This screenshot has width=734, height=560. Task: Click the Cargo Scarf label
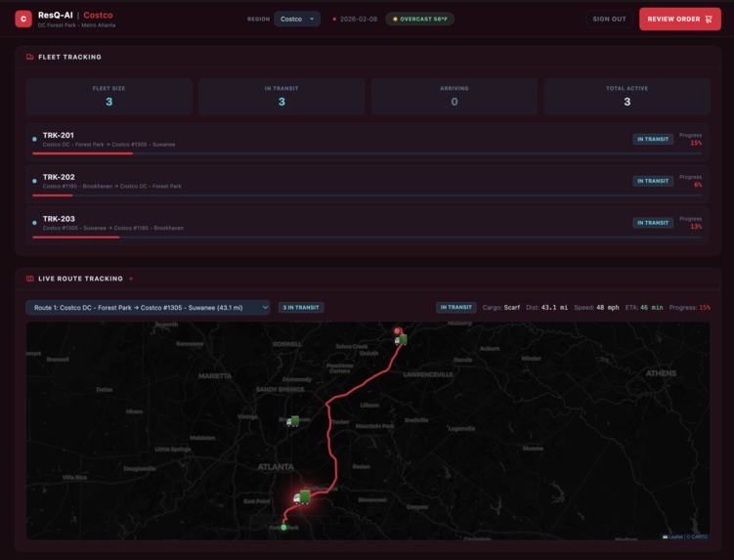tap(500, 308)
